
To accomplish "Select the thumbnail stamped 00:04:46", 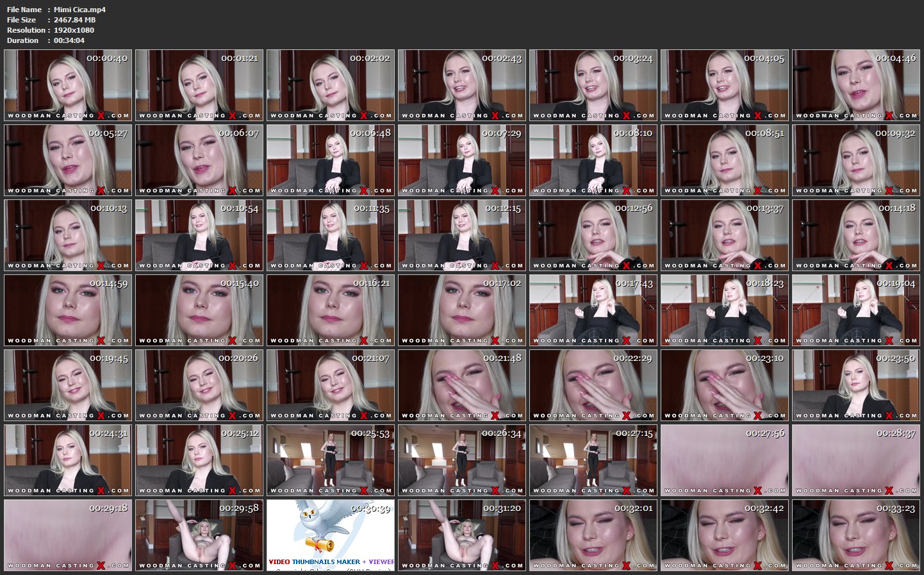I will click(856, 85).
